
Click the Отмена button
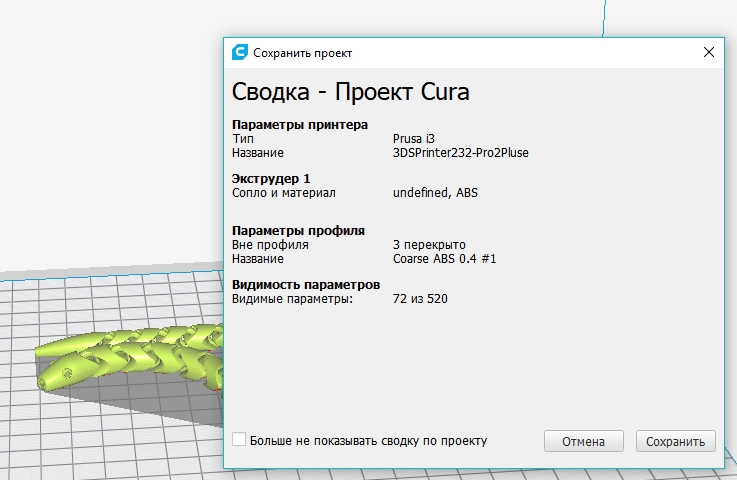tap(583, 441)
